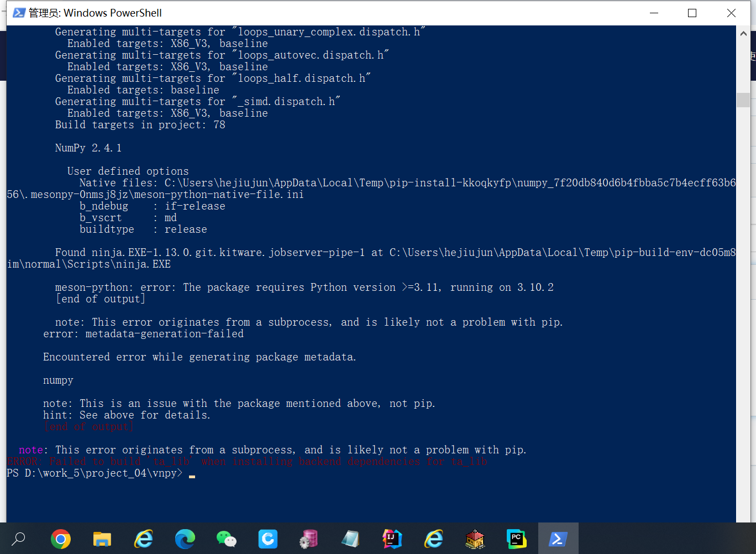This screenshot has height=554, width=756.
Task: Switch to PyCharm in the taskbar
Action: [516, 539]
